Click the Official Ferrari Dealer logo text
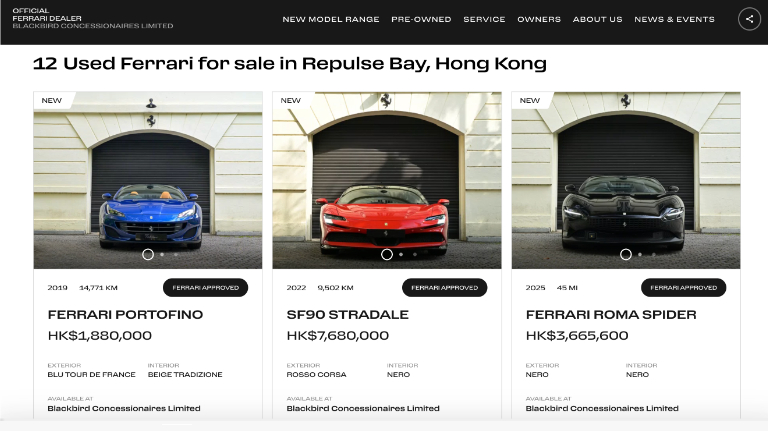The width and height of the screenshot is (768, 431). (93, 18)
